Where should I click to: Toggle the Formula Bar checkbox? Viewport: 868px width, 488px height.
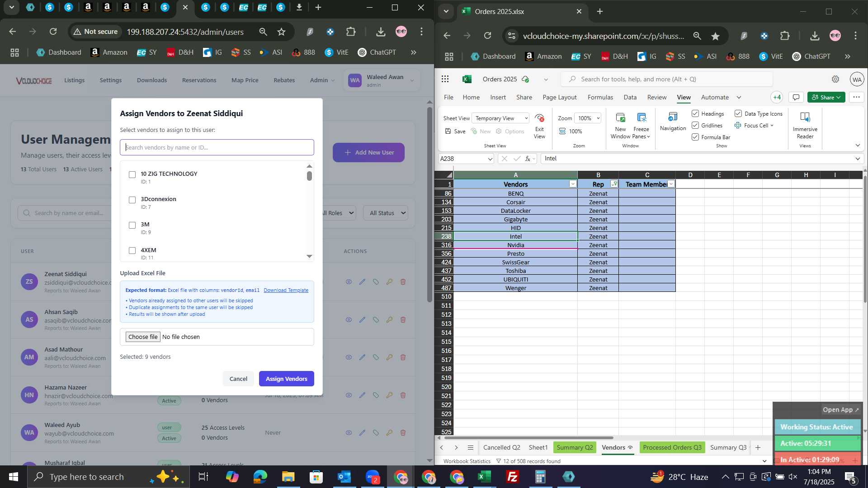point(695,137)
